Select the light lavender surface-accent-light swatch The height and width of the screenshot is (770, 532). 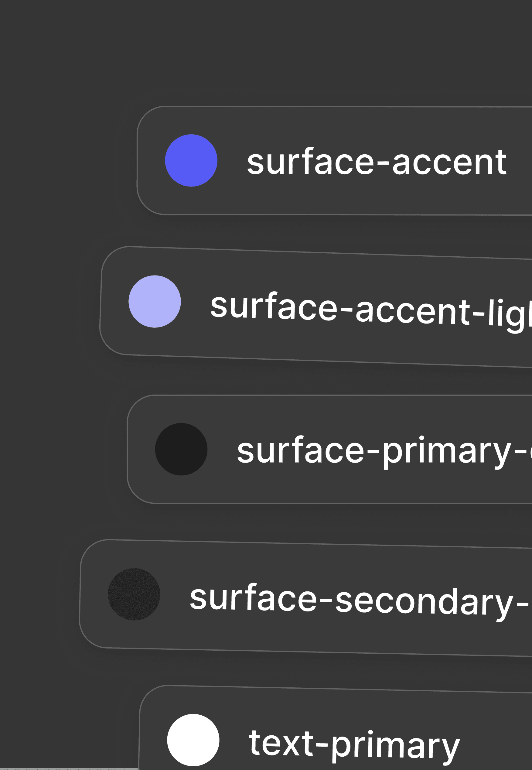click(155, 301)
